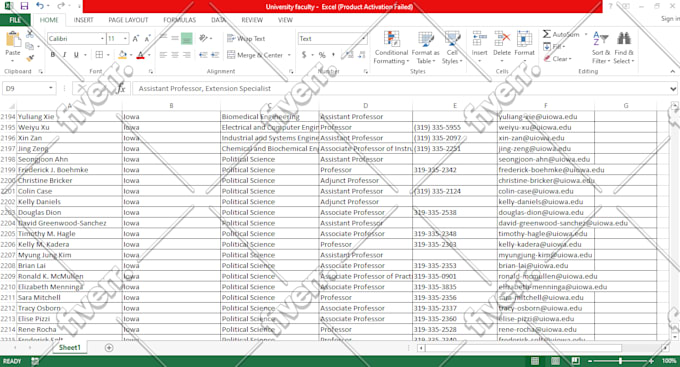Click the zoom slider handle
This screenshot has width=680, height=367.
620,361
